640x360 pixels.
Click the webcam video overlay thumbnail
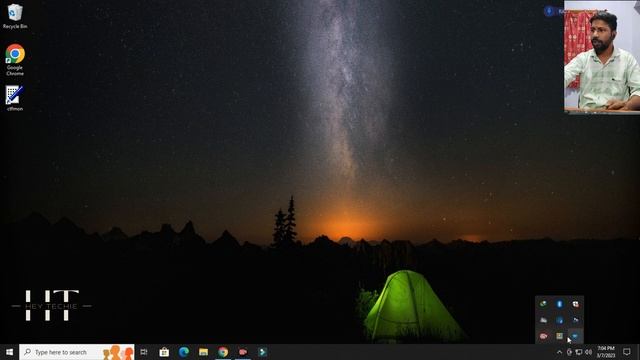tap(602, 56)
